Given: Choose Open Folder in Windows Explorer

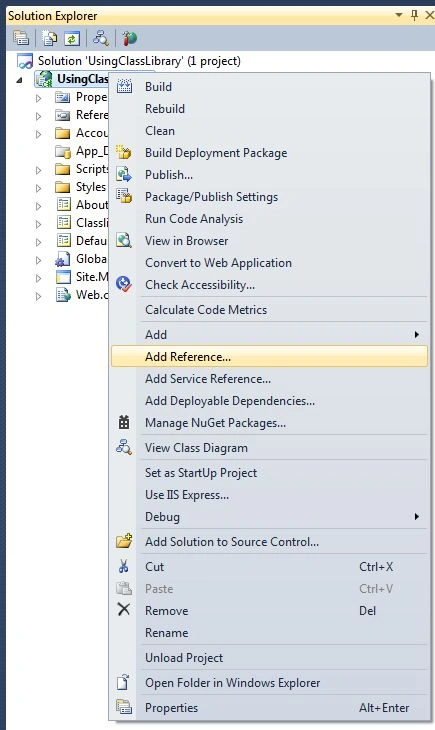Looking at the screenshot, I should point(269,683).
